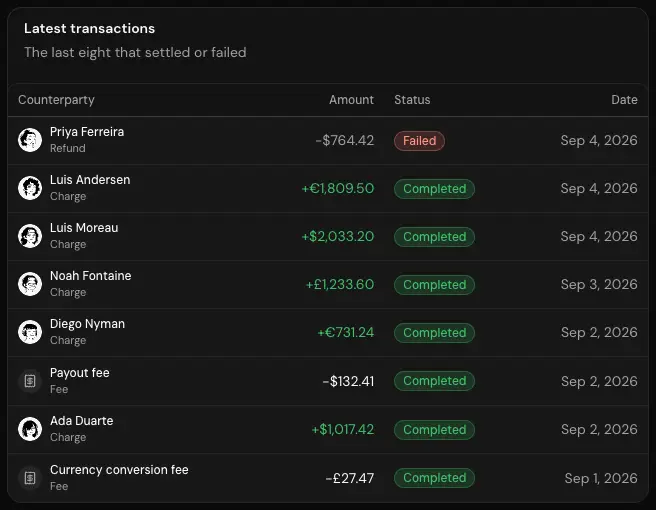Click the Sep 3, 2026 date cell
The height and width of the screenshot is (510, 656).
point(599,284)
